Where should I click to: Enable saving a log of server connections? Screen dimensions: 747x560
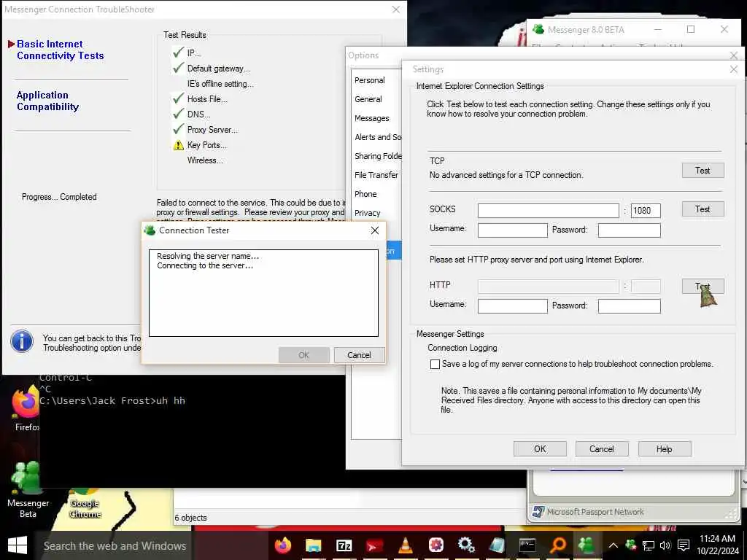[435, 365]
